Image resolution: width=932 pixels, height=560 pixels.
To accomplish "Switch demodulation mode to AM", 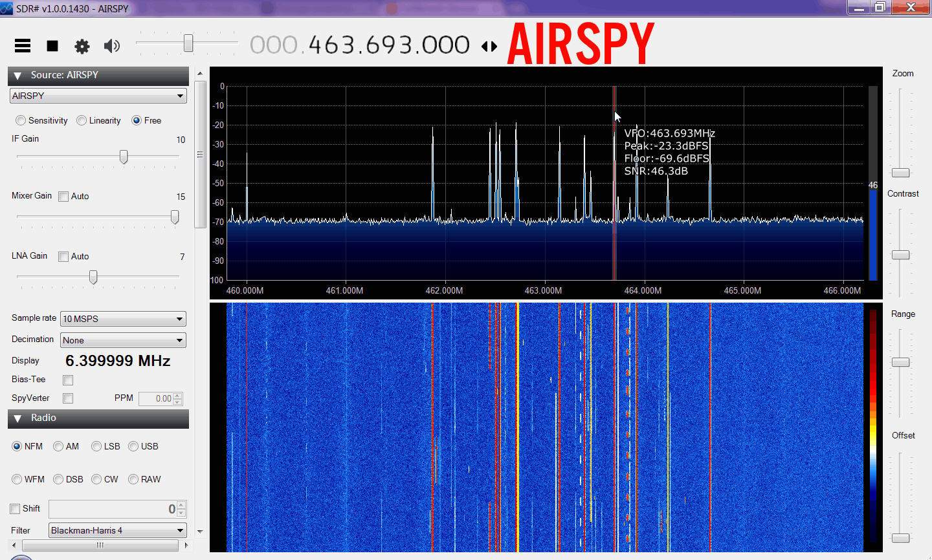I will click(x=58, y=446).
